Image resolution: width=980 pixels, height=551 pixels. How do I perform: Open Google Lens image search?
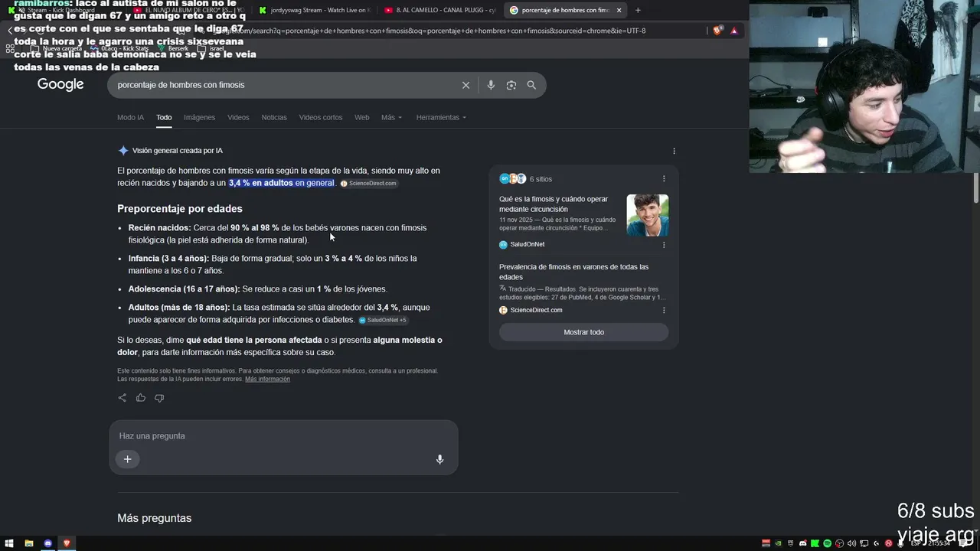pos(511,85)
